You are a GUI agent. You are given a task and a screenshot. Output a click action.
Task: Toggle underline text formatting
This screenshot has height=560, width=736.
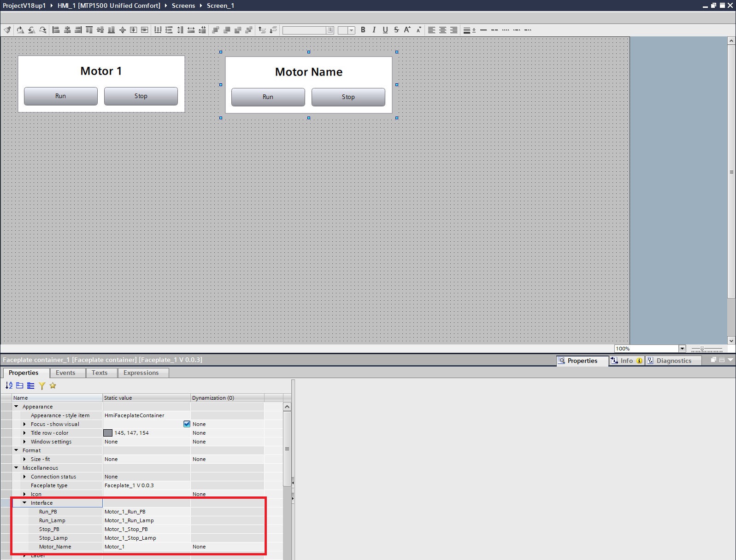(385, 30)
